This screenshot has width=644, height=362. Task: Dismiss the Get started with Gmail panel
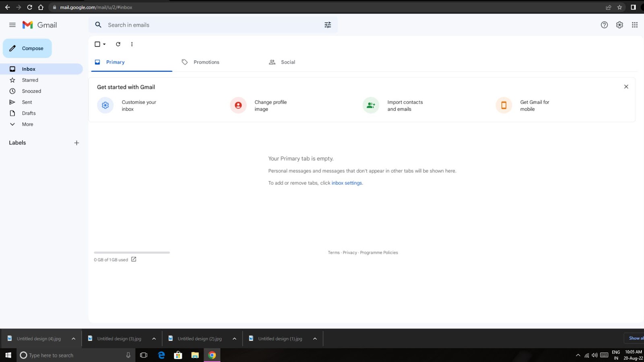[626, 86]
